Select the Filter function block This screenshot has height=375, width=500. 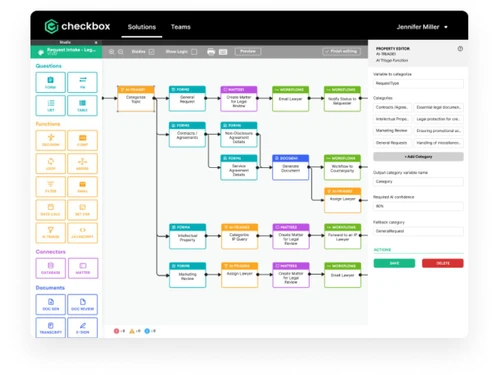(x=50, y=186)
